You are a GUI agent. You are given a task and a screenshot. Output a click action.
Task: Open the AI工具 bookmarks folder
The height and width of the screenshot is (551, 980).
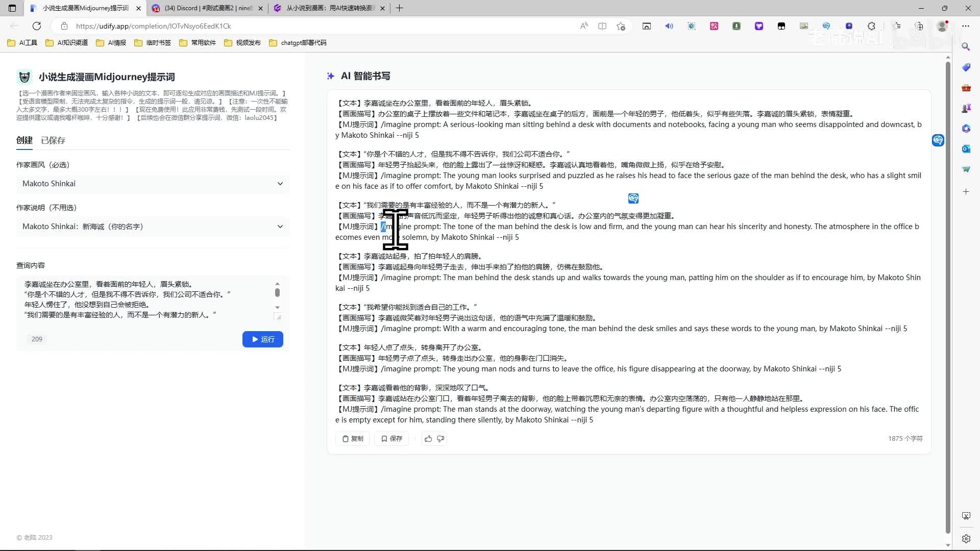click(22, 43)
